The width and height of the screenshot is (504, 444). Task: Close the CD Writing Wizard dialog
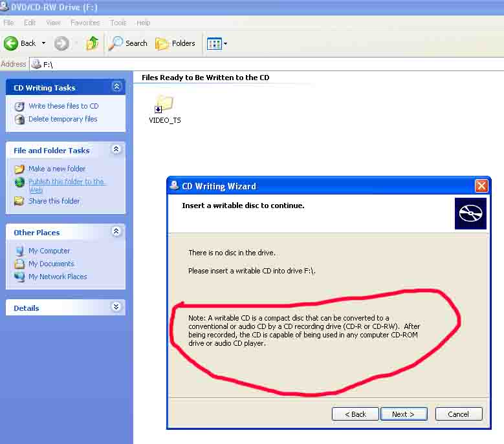click(481, 186)
